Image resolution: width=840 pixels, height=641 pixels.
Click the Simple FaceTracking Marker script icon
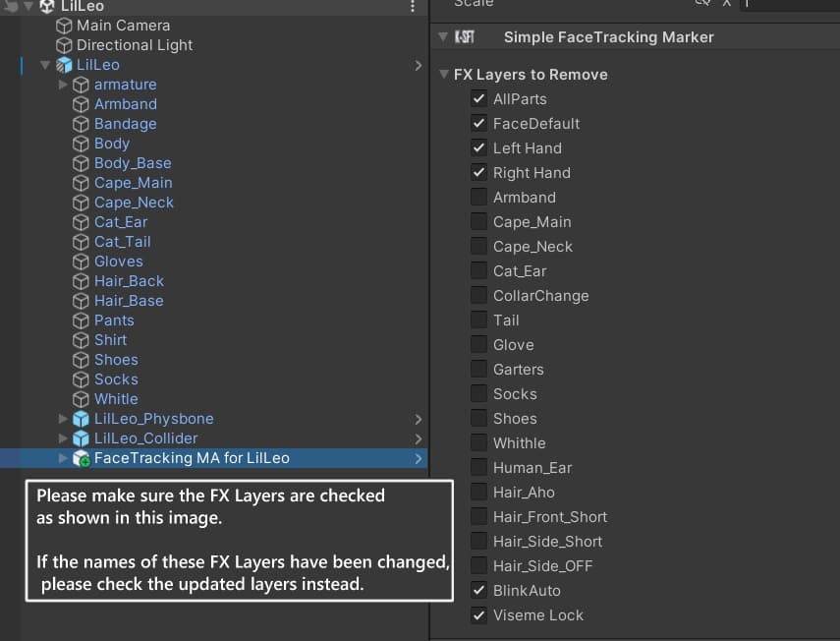pyautogui.click(x=465, y=37)
